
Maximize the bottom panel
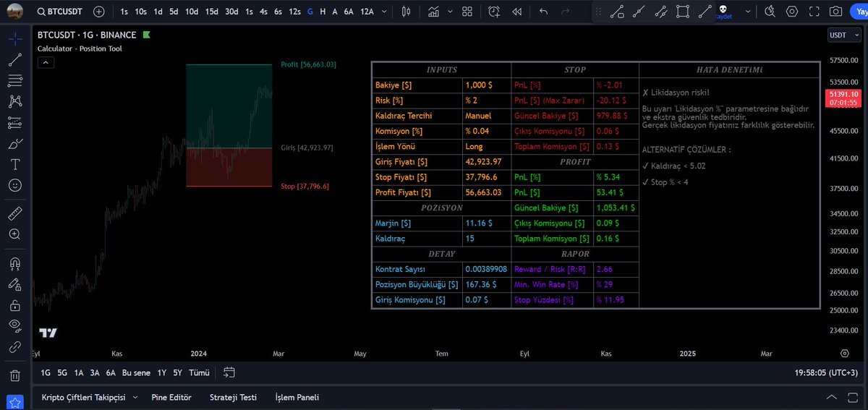(x=851, y=397)
